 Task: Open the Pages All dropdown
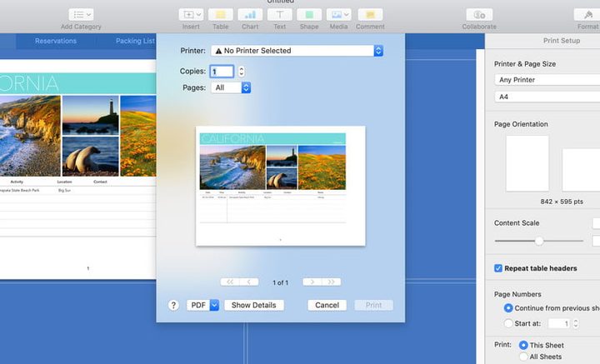(231, 87)
